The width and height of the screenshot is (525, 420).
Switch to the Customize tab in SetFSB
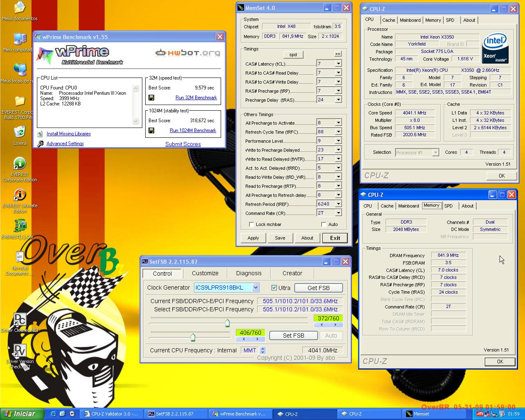pos(205,273)
